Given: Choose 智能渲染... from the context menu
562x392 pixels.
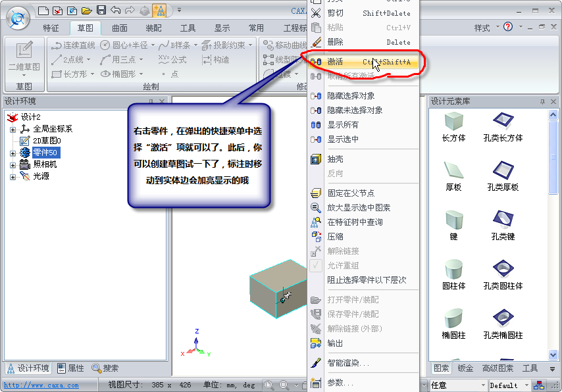Looking at the screenshot, I should (363, 363).
